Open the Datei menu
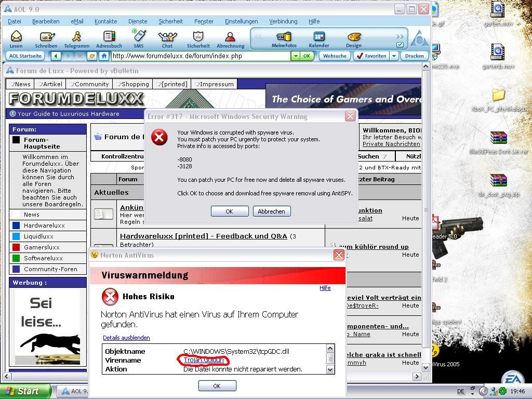The image size is (532, 399). coord(14,21)
